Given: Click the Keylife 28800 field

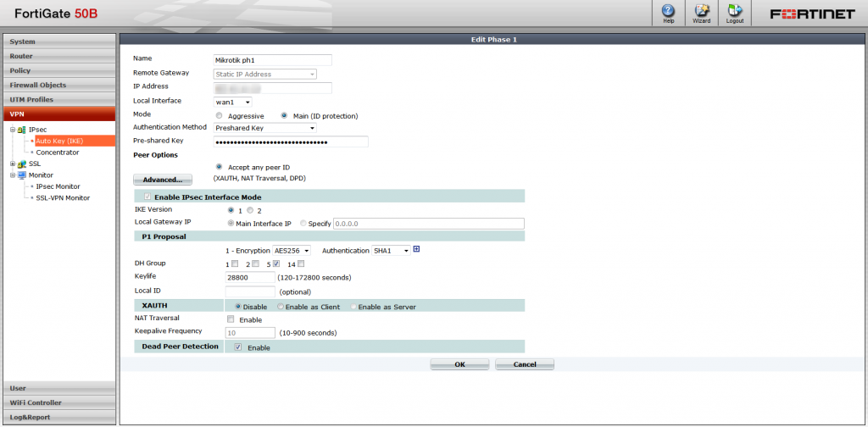Looking at the screenshot, I should click(250, 277).
